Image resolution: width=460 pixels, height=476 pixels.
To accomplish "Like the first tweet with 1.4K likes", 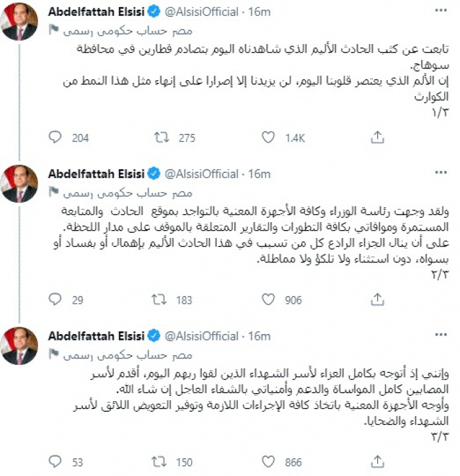I will click(x=267, y=137).
